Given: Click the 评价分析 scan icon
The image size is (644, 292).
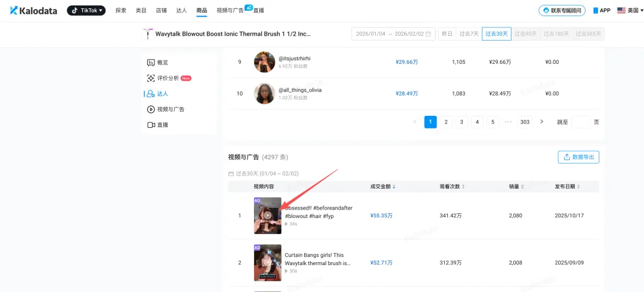Looking at the screenshot, I should [x=151, y=78].
